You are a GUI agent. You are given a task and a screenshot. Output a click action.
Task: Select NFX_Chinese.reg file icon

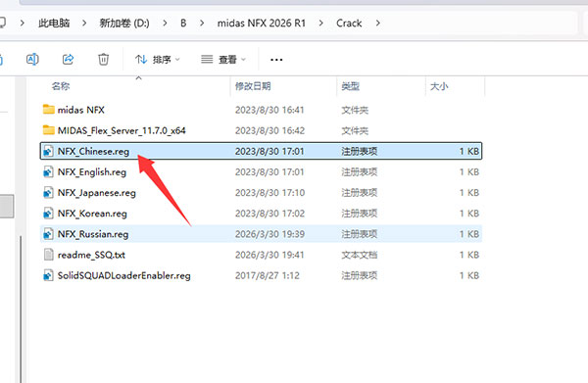[48, 151]
